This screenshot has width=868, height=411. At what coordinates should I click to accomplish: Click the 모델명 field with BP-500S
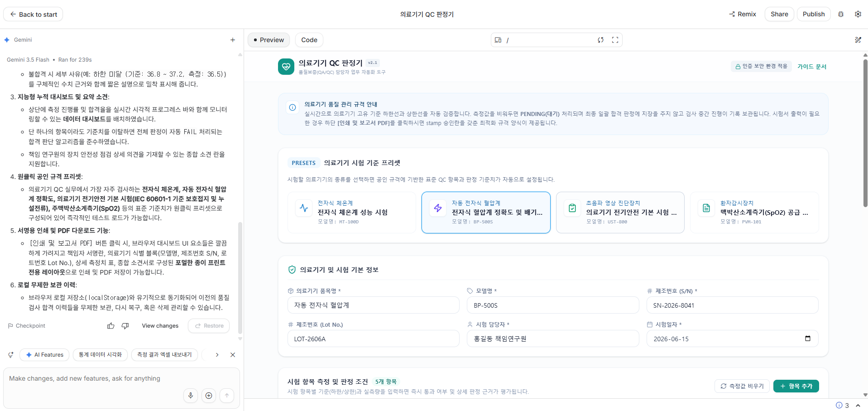point(553,305)
